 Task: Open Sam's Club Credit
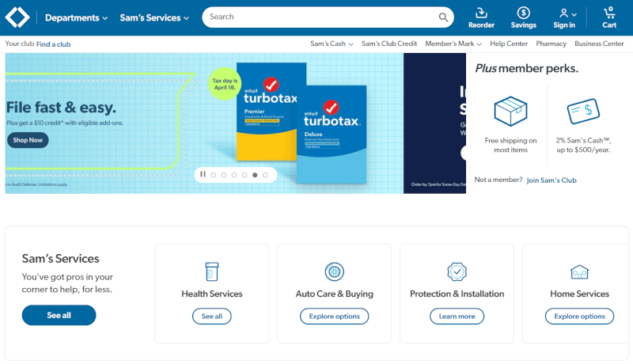pos(389,44)
